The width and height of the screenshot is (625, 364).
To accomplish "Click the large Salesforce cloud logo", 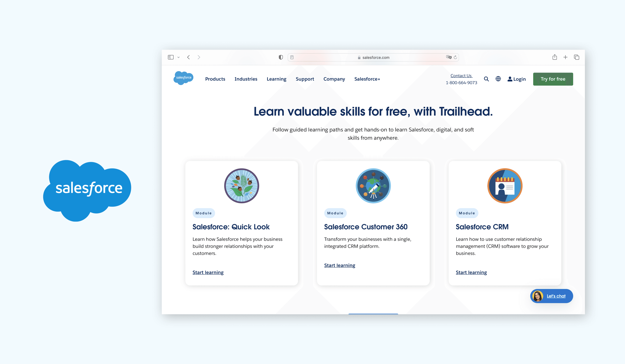I will (87, 191).
